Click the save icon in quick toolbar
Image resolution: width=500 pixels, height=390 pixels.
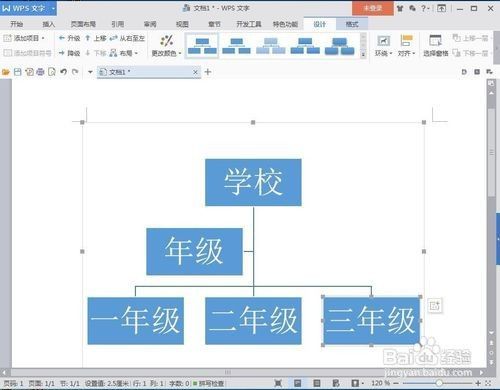18,72
